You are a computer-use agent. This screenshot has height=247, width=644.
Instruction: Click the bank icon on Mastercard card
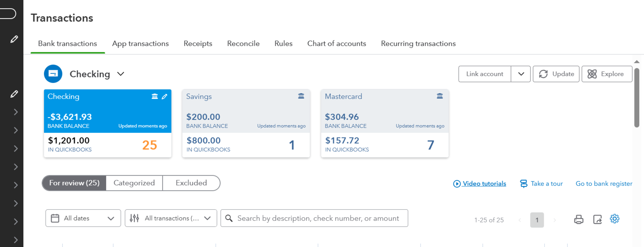click(x=440, y=96)
